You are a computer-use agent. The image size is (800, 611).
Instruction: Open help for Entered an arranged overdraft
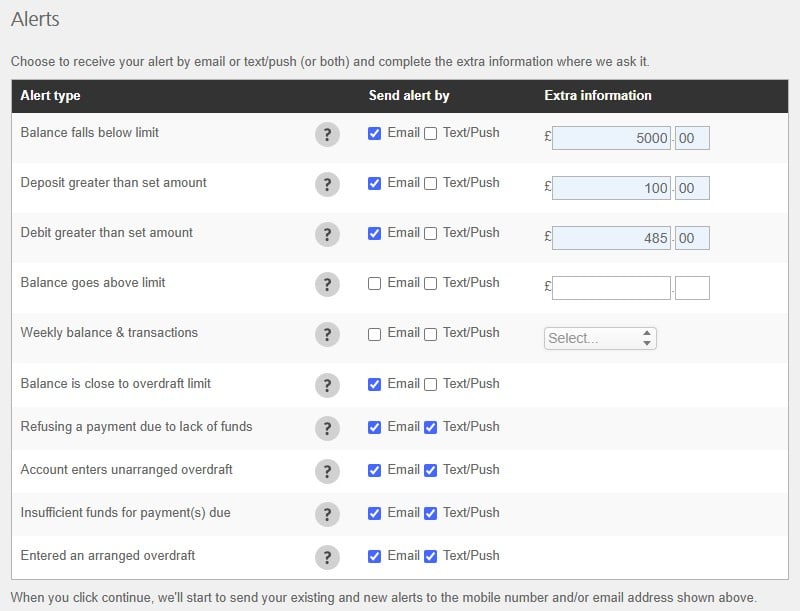[327, 557]
